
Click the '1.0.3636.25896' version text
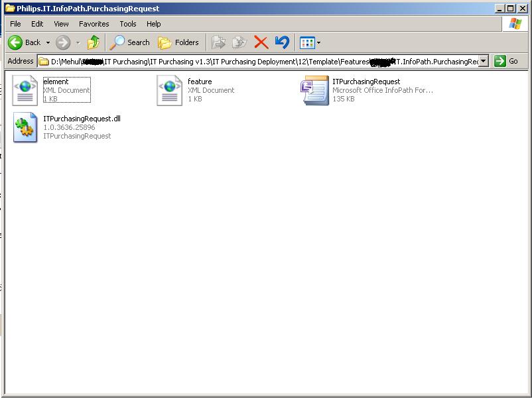(x=69, y=127)
